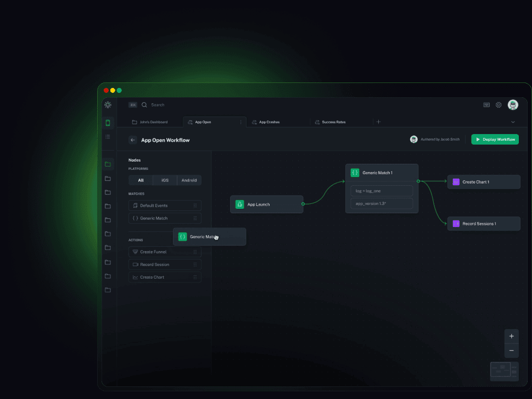Click the drag handle on Create Funnel
Viewport: 532px width, 399px height.
pyautogui.click(x=195, y=252)
